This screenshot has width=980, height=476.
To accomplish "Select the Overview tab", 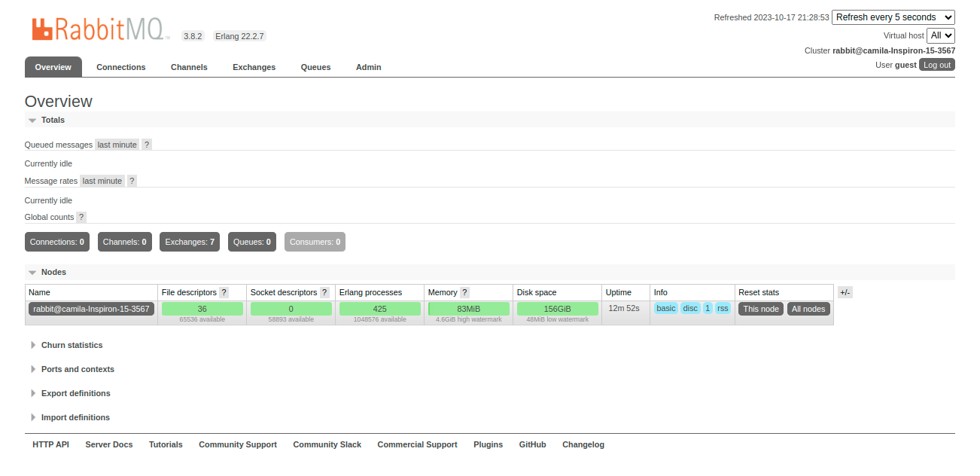I will pyautogui.click(x=53, y=67).
